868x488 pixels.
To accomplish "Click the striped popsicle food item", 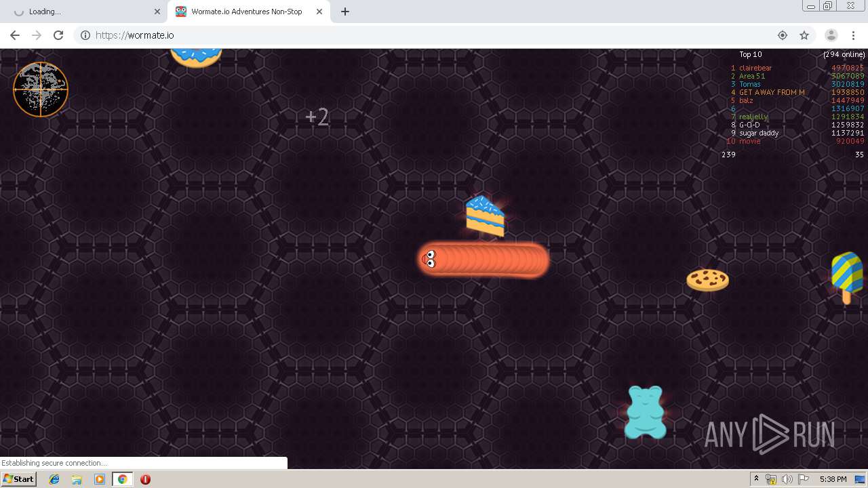I will point(847,277).
